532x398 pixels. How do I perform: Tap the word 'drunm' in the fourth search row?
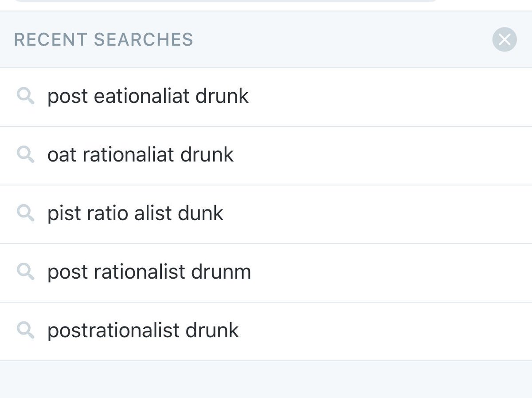(x=221, y=272)
